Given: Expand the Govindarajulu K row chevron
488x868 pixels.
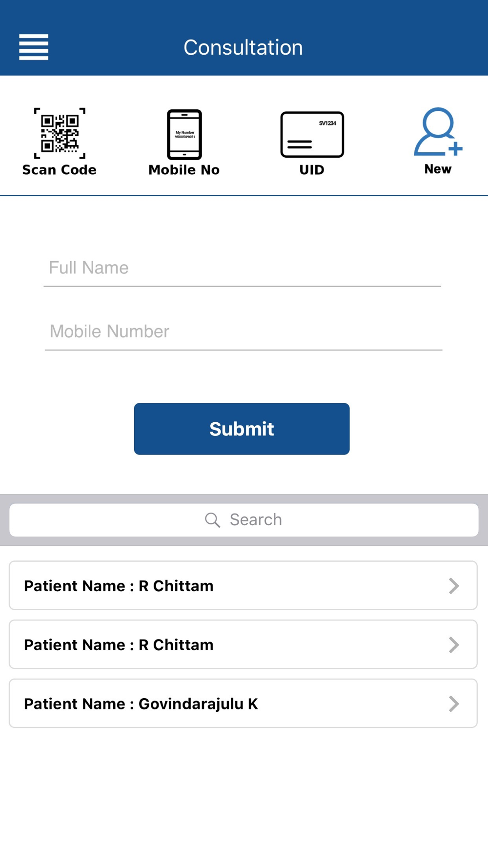Looking at the screenshot, I should click(x=454, y=704).
